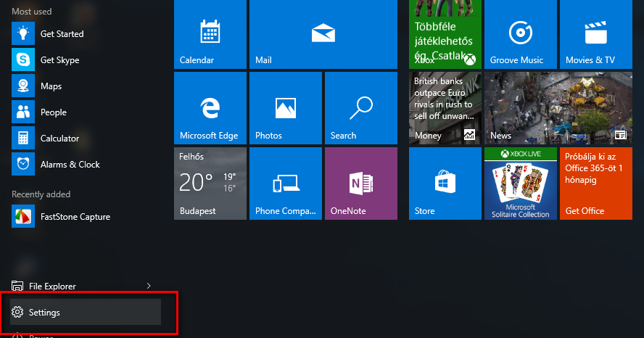Click the File Explorer folder icon

[x=17, y=286]
